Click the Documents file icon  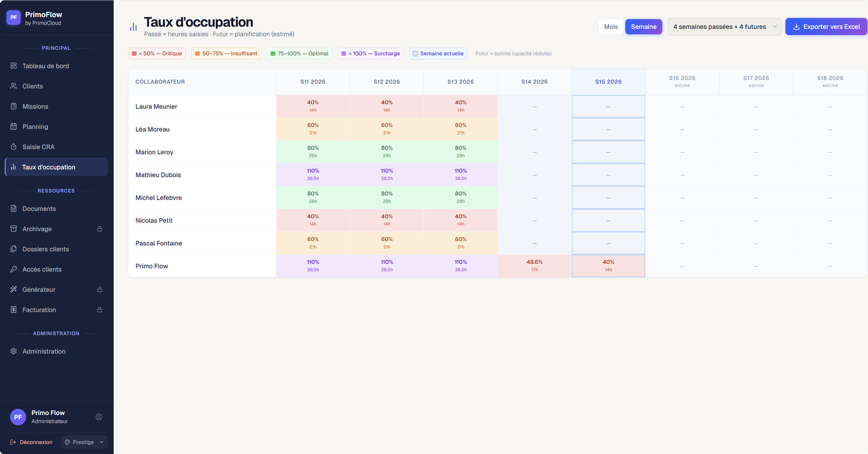13,209
